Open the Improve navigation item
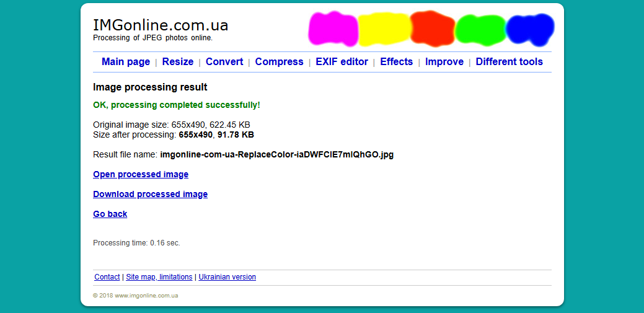The height and width of the screenshot is (313, 644). (444, 62)
